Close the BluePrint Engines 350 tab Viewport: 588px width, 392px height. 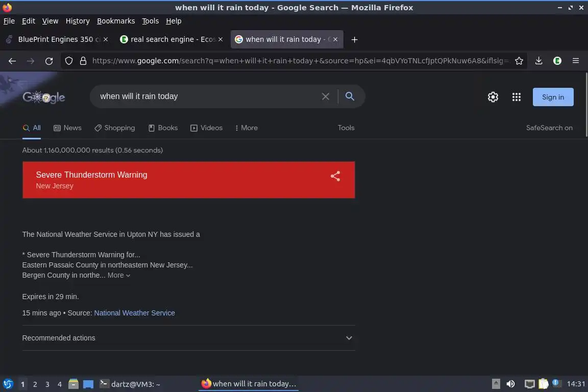tap(106, 39)
